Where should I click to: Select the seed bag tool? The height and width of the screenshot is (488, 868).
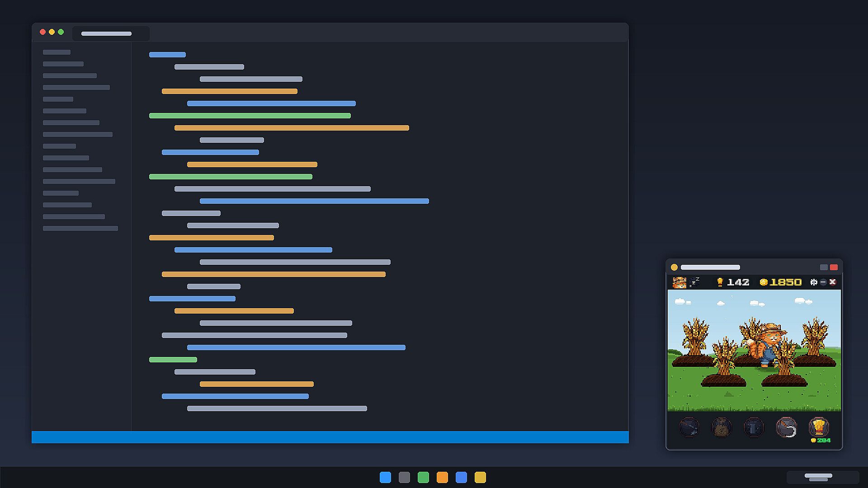click(722, 427)
